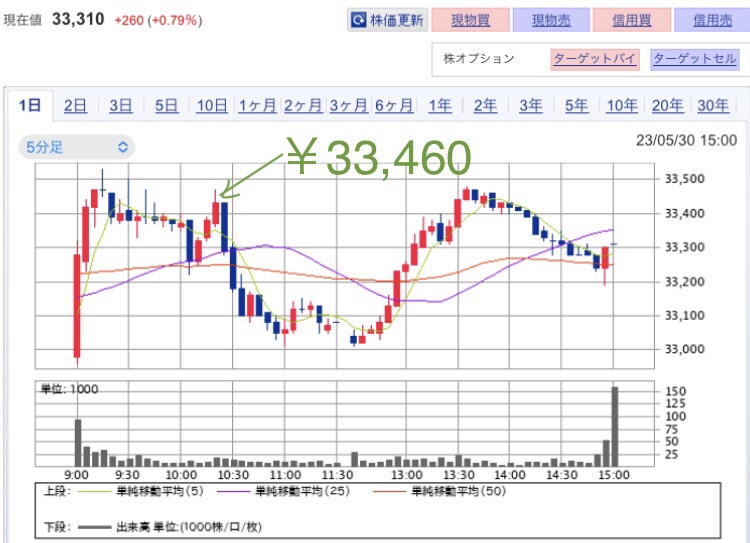Switch to the 3年 chart tab
Viewport: 750px width, 543px height.
coord(531,105)
